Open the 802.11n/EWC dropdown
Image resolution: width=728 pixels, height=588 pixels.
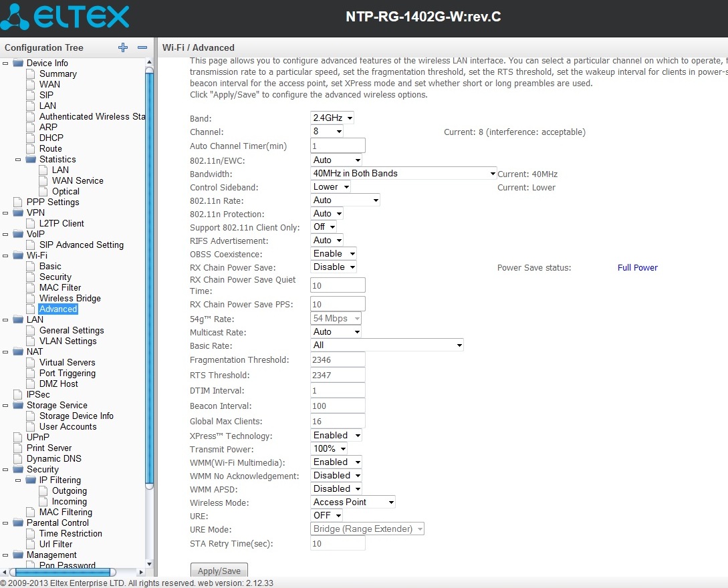336,160
